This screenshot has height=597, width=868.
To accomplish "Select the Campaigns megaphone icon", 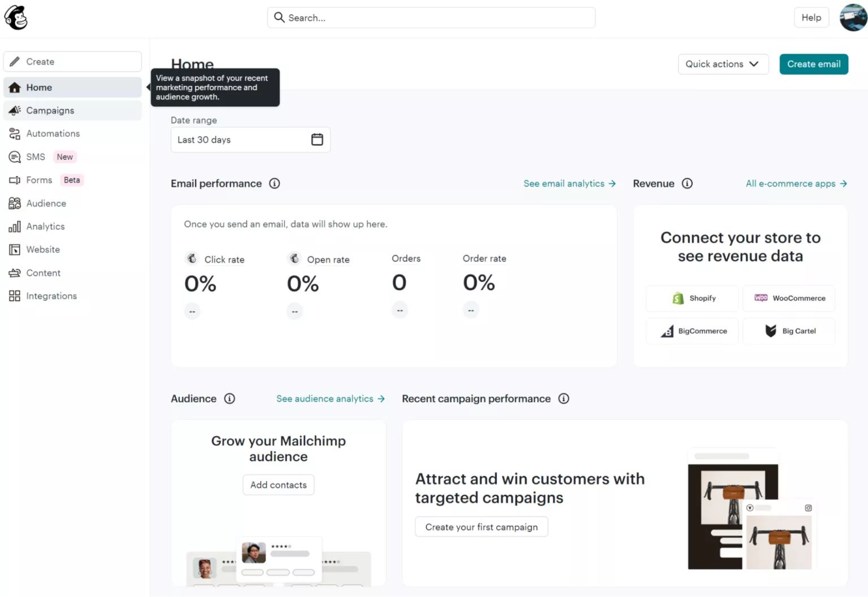I will 14,110.
